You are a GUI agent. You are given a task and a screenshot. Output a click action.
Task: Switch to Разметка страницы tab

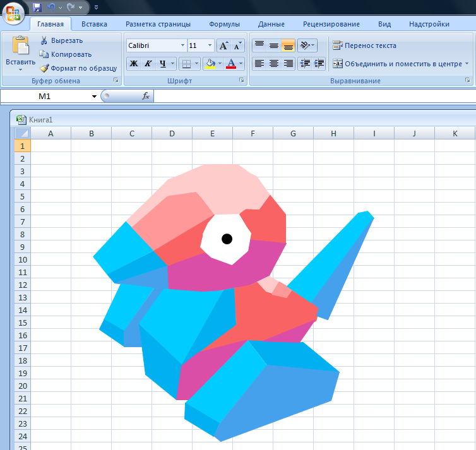click(158, 24)
